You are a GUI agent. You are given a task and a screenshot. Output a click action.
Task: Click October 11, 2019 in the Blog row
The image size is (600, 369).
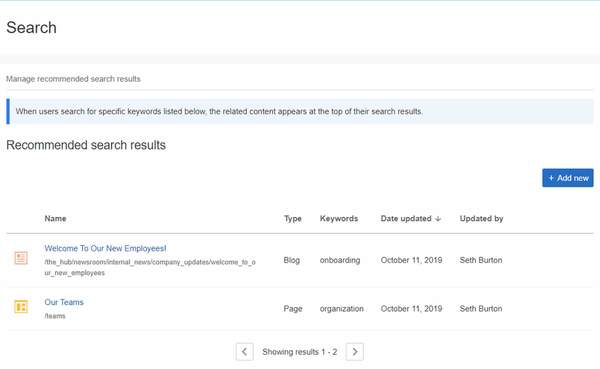point(411,260)
